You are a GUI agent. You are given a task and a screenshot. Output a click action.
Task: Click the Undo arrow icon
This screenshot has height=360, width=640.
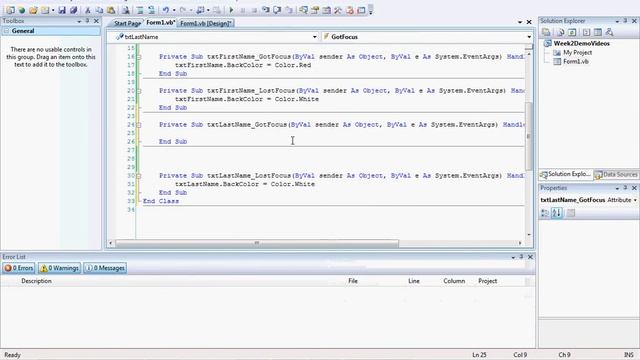[x=165, y=10]
